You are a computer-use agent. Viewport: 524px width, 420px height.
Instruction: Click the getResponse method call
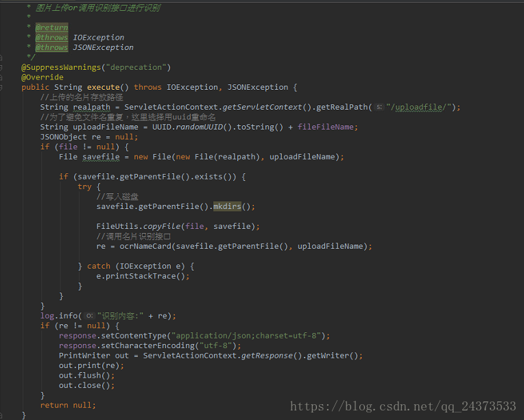pos(267,356)
